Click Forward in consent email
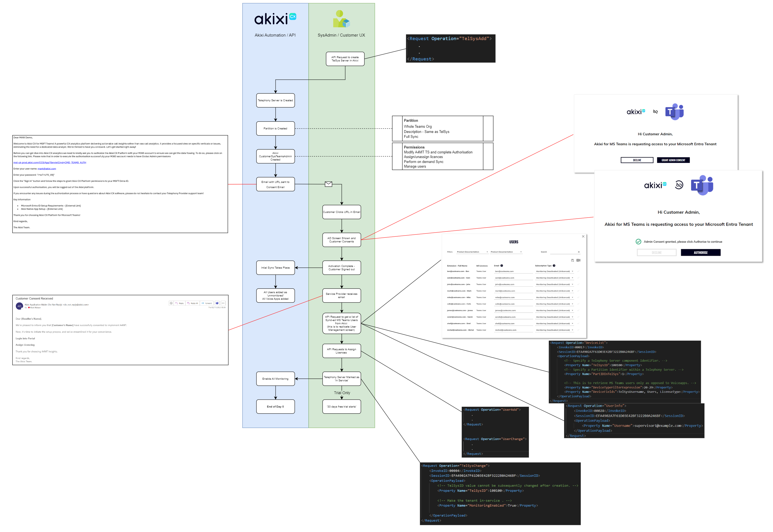The image size is (773, 532). 206,303
